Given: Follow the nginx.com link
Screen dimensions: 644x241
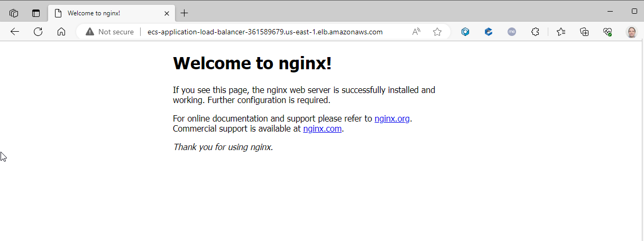Looking at the screenshot, I should point(323,128).
